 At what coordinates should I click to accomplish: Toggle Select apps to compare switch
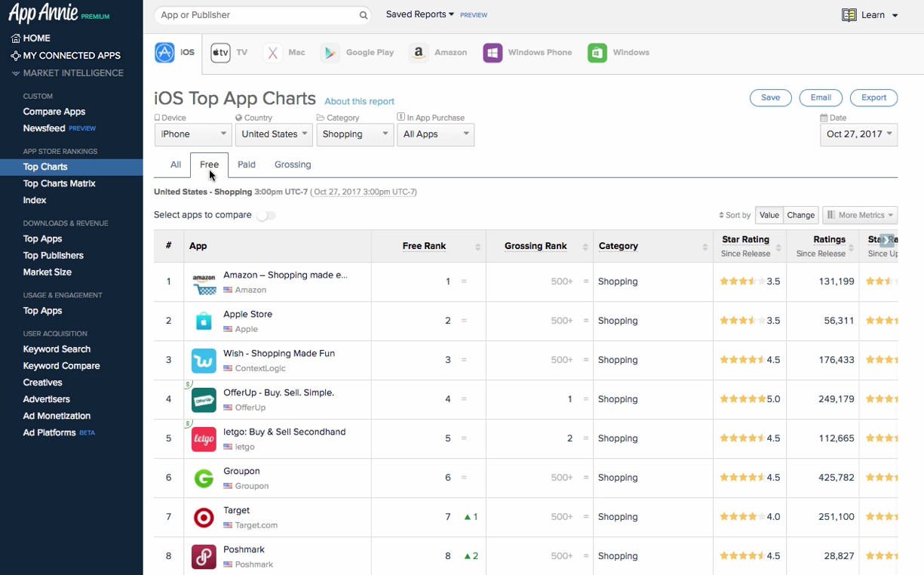pyautogui.click(x=266, y=216)
